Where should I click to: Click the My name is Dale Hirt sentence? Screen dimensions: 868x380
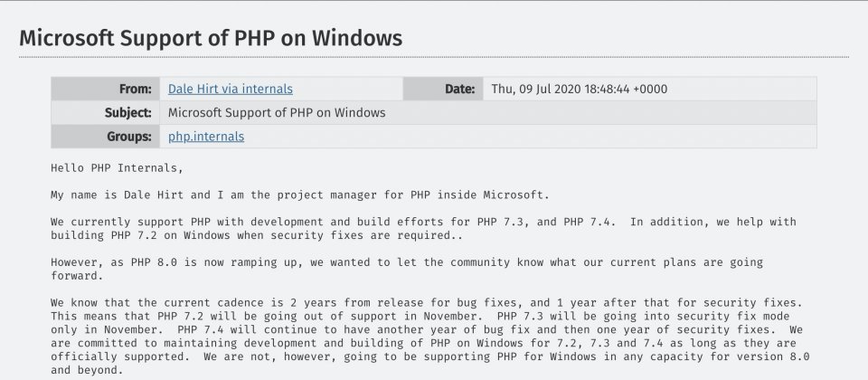coord(300,195)
